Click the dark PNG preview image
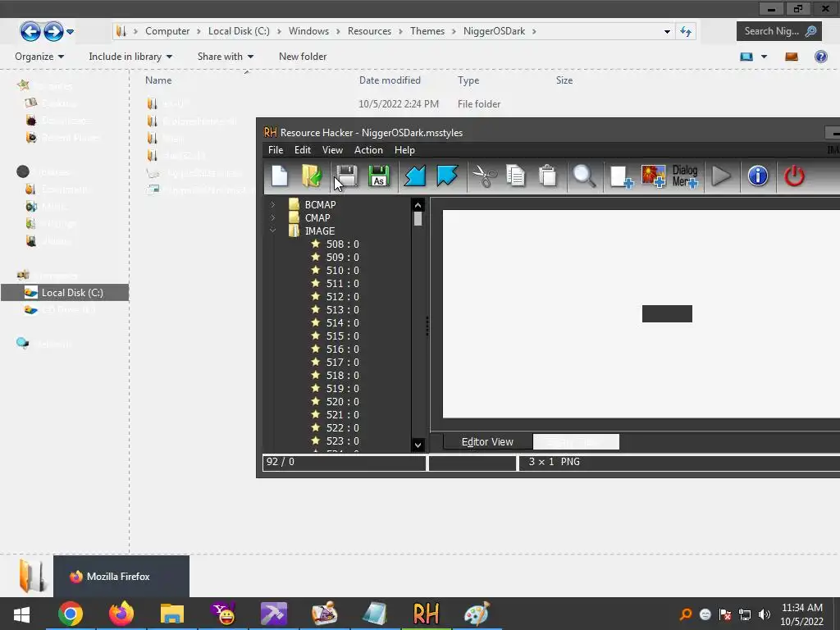This screenshot has width=840, height=630. coord(667,313)
